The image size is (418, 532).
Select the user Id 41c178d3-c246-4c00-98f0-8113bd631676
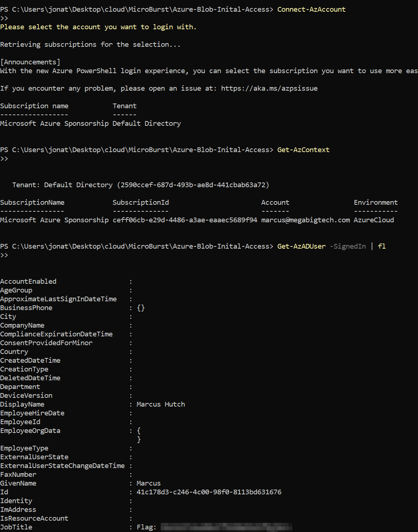coord(209,492)
